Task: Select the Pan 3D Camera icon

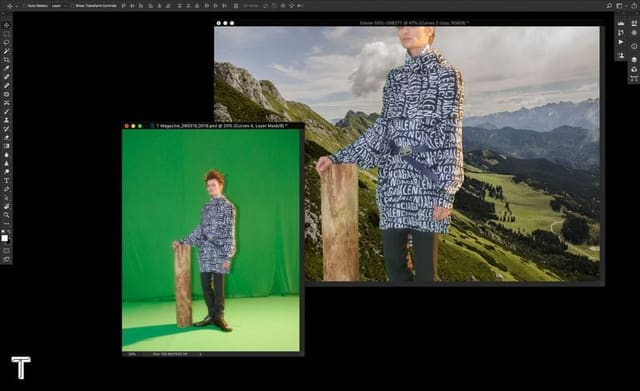Action: tap(282, 6)
